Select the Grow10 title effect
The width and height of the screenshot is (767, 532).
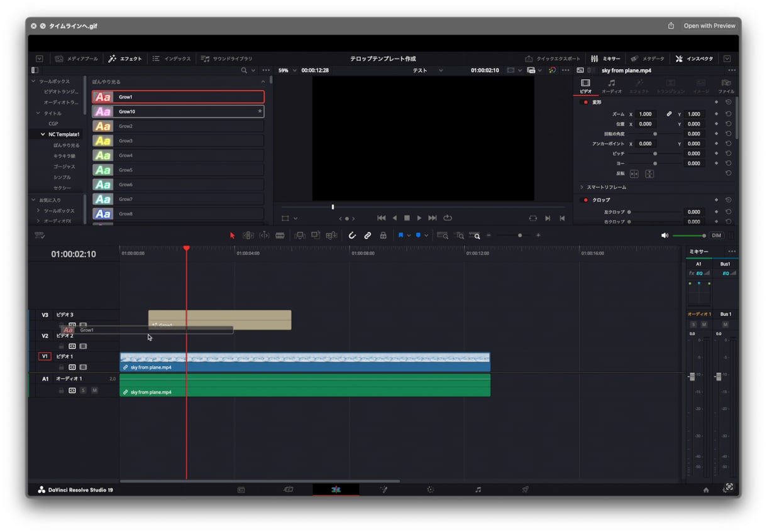[178, 111]
